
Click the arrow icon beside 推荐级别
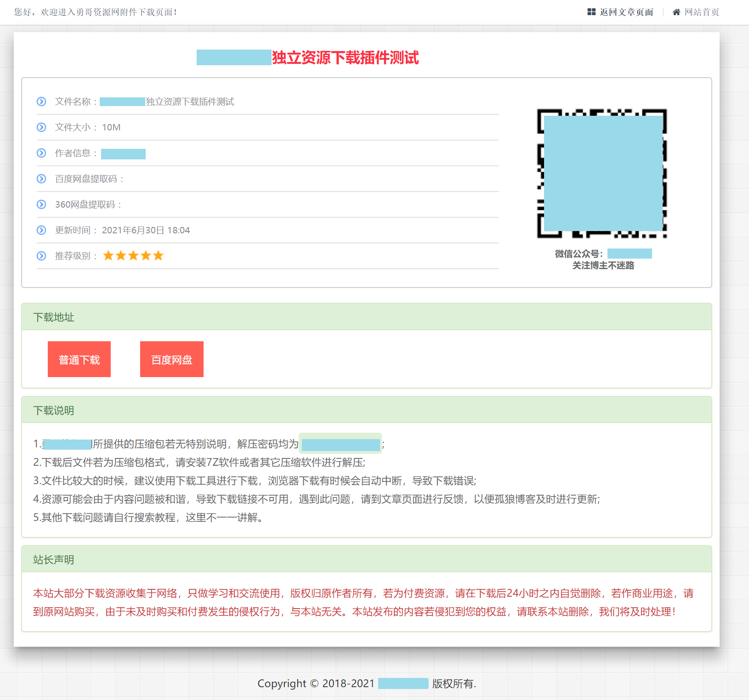tap(41, 256)
